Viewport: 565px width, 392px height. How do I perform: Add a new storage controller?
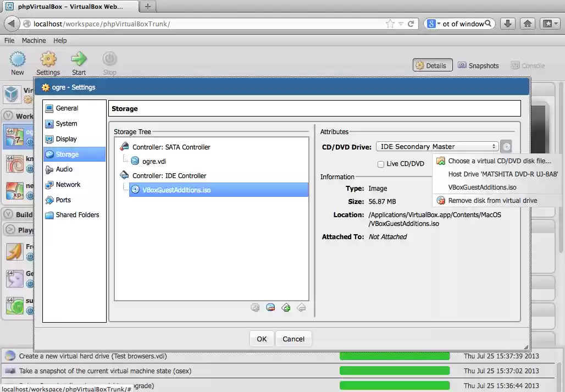tap(286, 308)
